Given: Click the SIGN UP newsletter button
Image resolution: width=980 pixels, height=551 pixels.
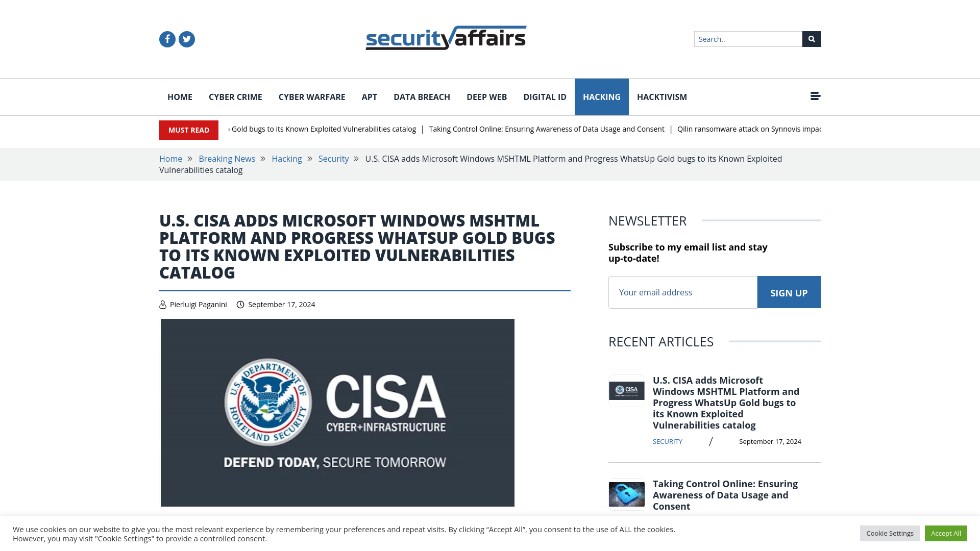Looking at the screenshot, I should (x=789, y=292).
